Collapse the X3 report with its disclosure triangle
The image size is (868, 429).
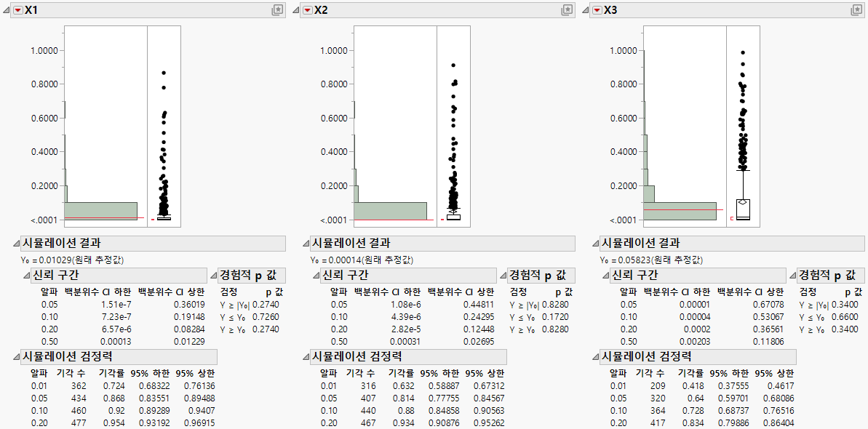point(586,11)
